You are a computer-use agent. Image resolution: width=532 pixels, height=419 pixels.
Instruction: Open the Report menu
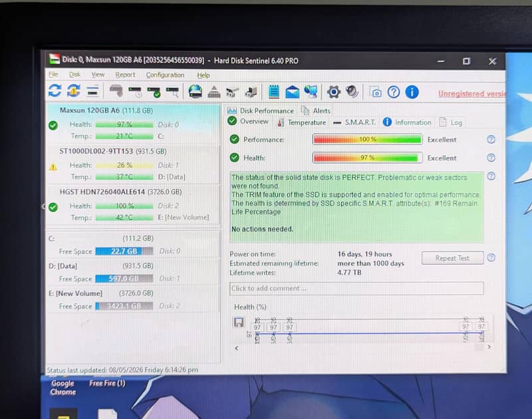[x=125, y=74]
